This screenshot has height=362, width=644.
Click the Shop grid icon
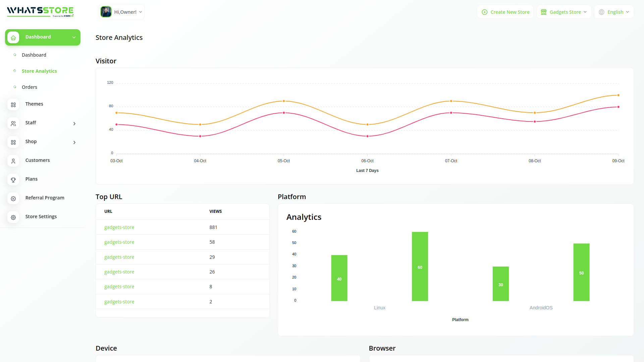coord(13,142)
